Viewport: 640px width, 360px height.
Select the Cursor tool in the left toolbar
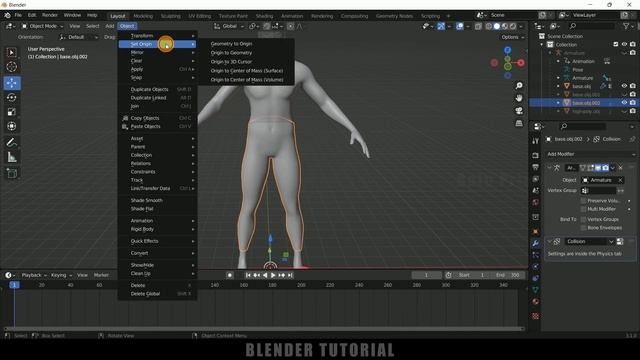(x=11, y=67)
